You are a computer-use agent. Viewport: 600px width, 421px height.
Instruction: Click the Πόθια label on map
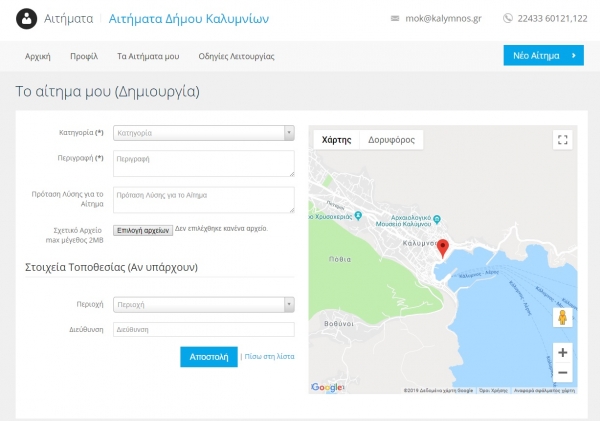click(340, 259)
